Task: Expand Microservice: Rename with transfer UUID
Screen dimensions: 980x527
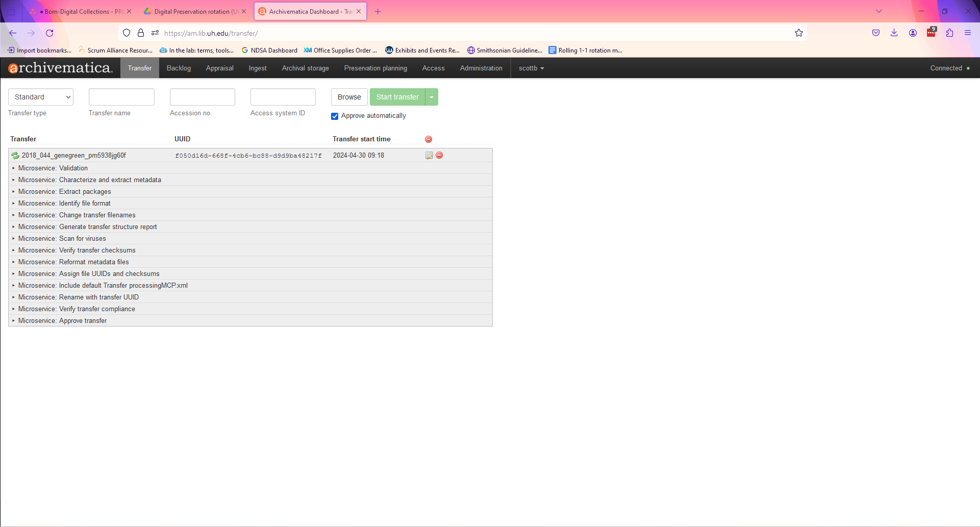Action: pos(250,297)
